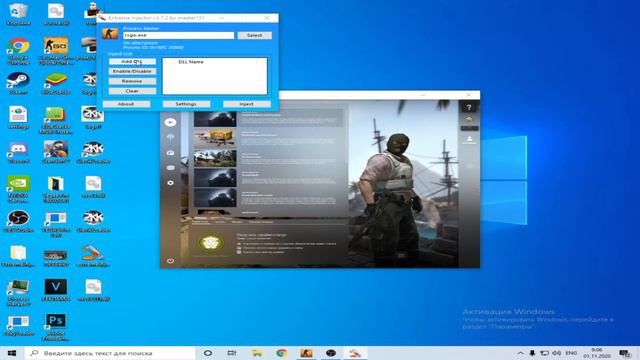Viewport: 640px width, 360px height.
Task: Open the map landscape news thumbnail in CS:GO
Action: pos(215,158)
